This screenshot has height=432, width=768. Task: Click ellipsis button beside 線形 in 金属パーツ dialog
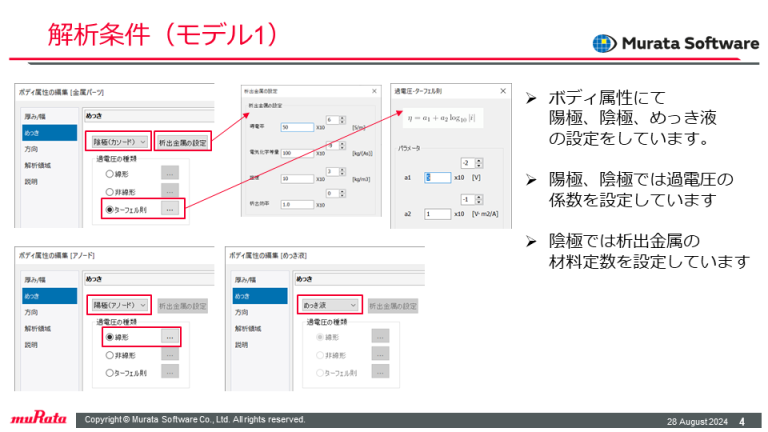pos(170,173)
